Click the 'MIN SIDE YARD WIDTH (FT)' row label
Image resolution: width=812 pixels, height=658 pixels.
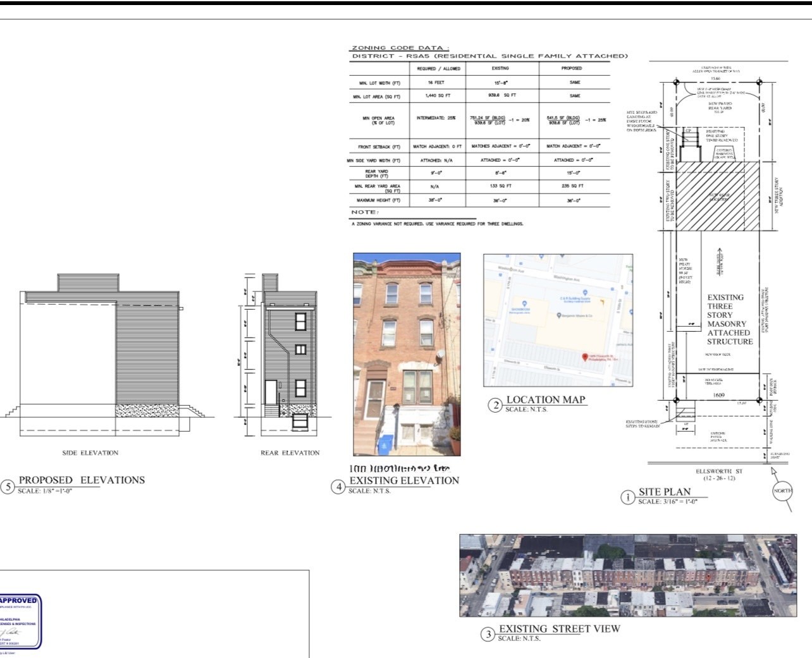(x=374, y=161)
